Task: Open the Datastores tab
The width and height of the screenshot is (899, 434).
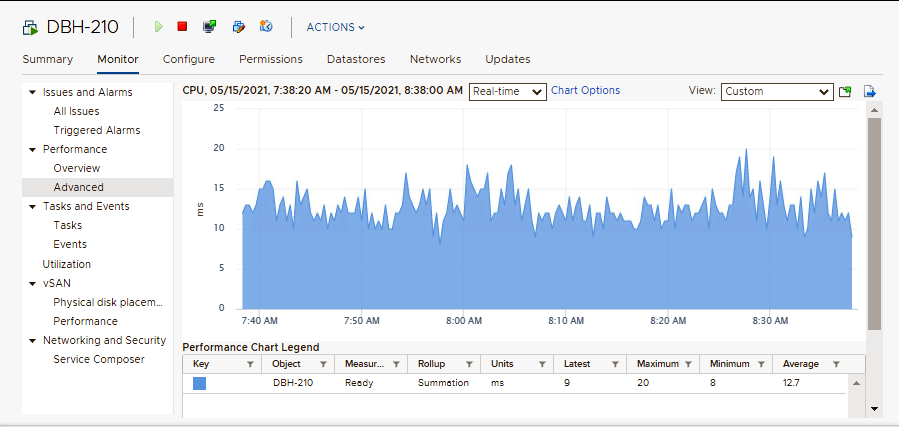Action: [x=355, y=59]
